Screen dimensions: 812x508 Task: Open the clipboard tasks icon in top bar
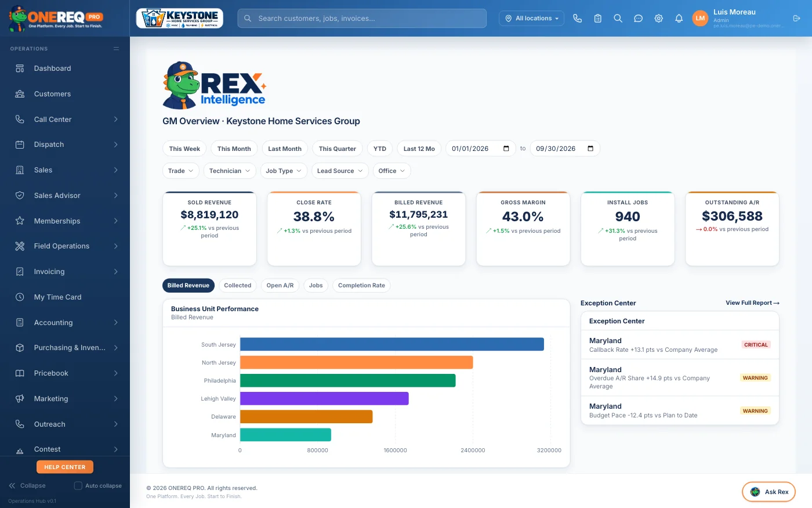[x=597, y=19]
